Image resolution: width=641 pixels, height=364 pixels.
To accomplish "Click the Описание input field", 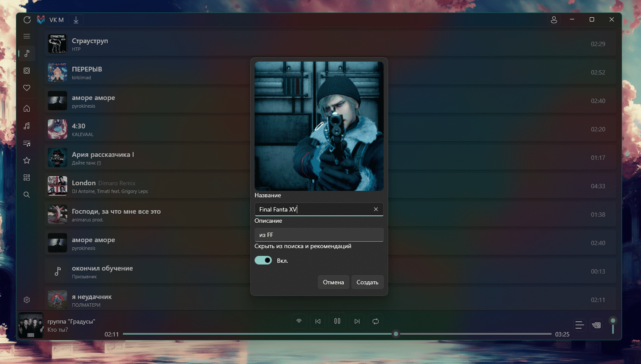I will coord(319,235).
